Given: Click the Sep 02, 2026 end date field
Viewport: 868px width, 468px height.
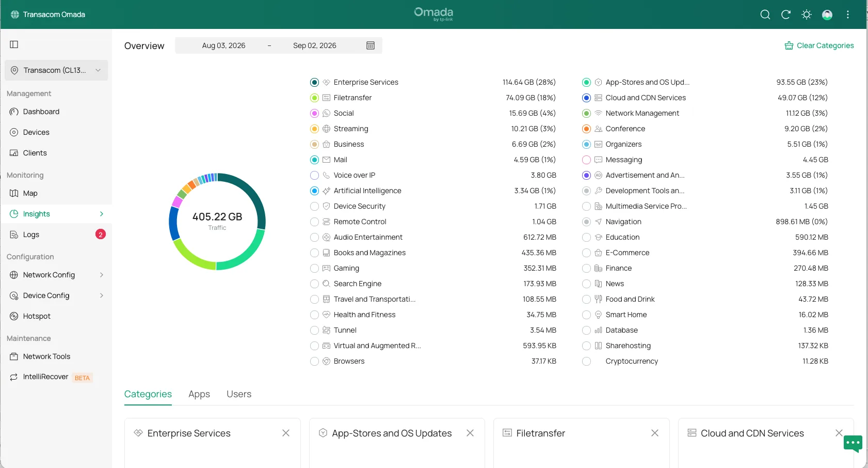Looking at the screenshot, I should click(315, 45).
